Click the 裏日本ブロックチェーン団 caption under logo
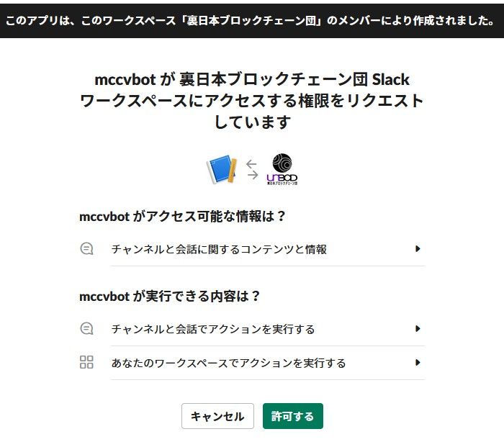This screenshot has width=504, height=447. [282, 184]
